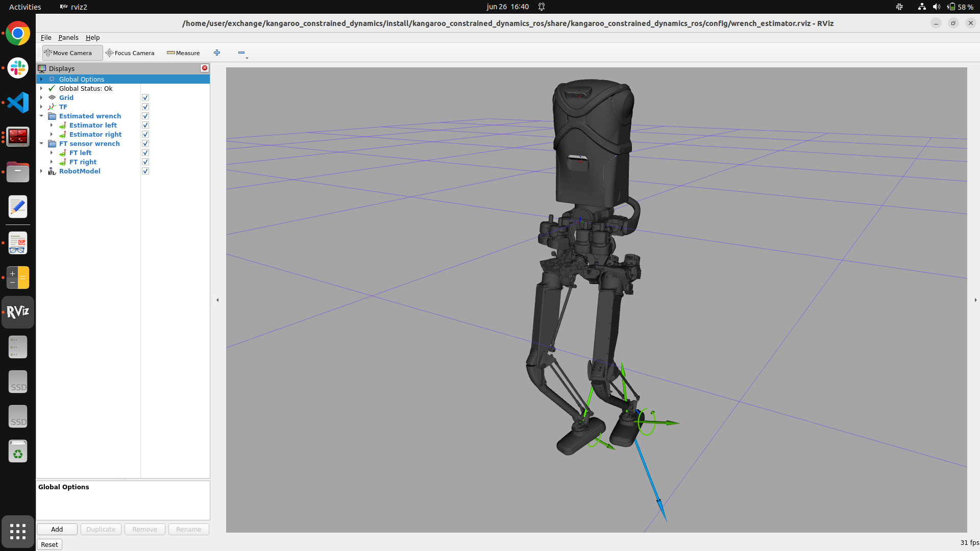Viewport: 980px width, 551px height.
Task: Expand the Global Status row
Action: [41, 88]
